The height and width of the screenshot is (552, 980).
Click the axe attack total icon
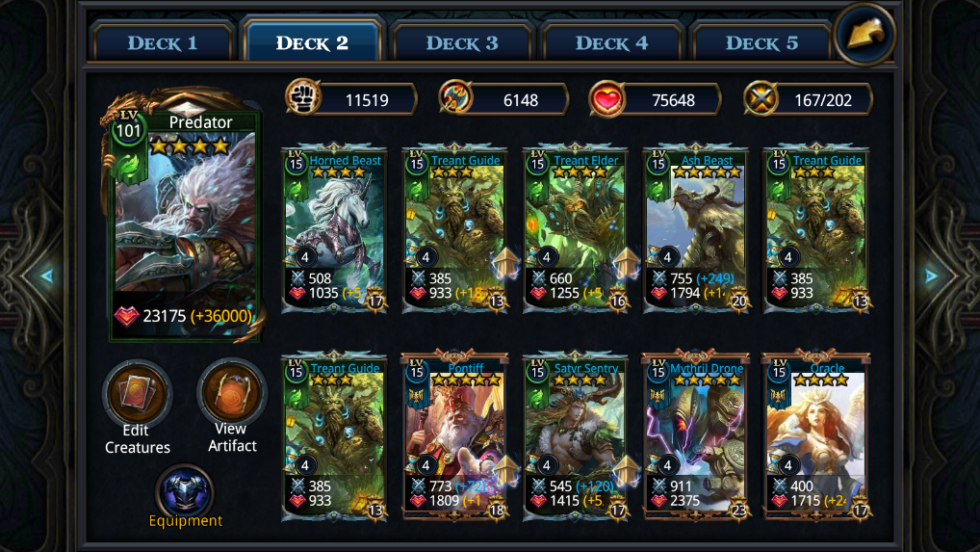[x=455, y=98]
